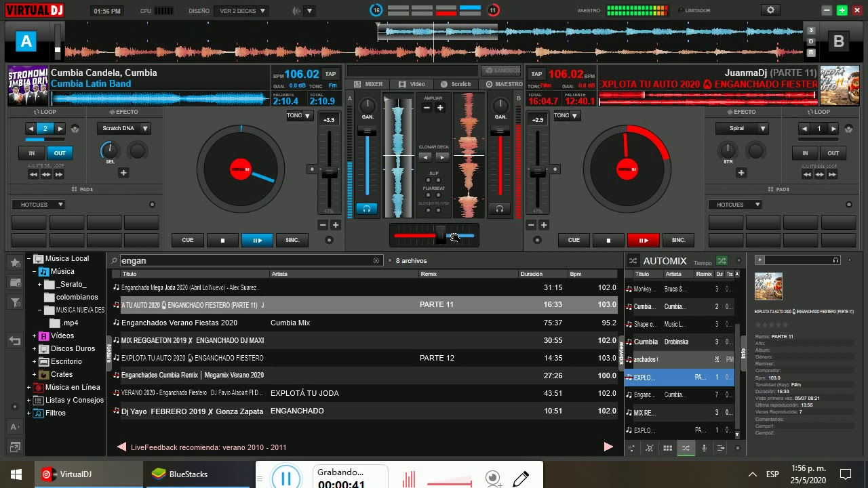The height and width of the screenshot is (488, 868).
Task: Click deck B pitch slider handle
Action: click(538, 172)
